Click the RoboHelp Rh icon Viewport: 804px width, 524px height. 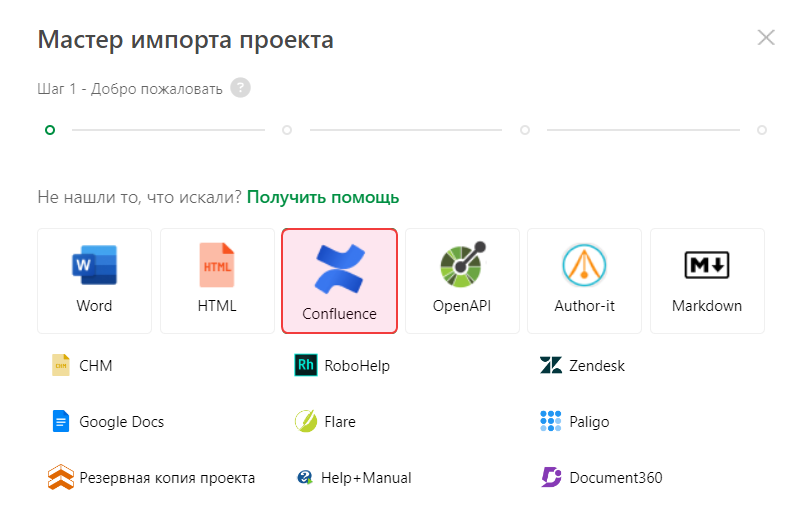306,365
